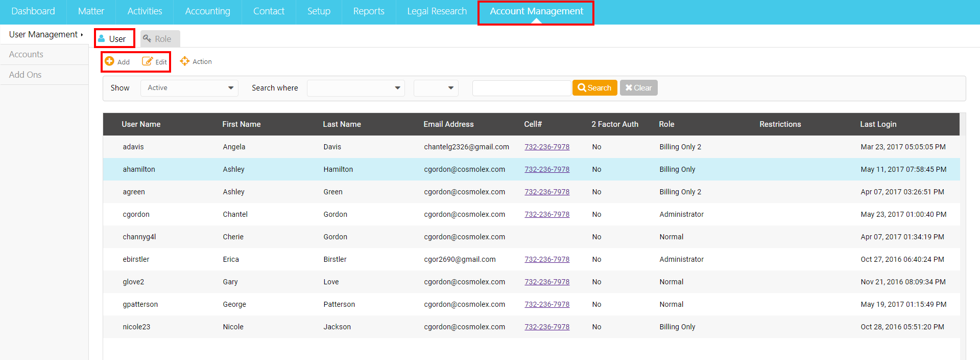This screenshot has width=980, height=360.
Task: Click the phone number link for ahamilton
Action: click(x=547, y=169)
